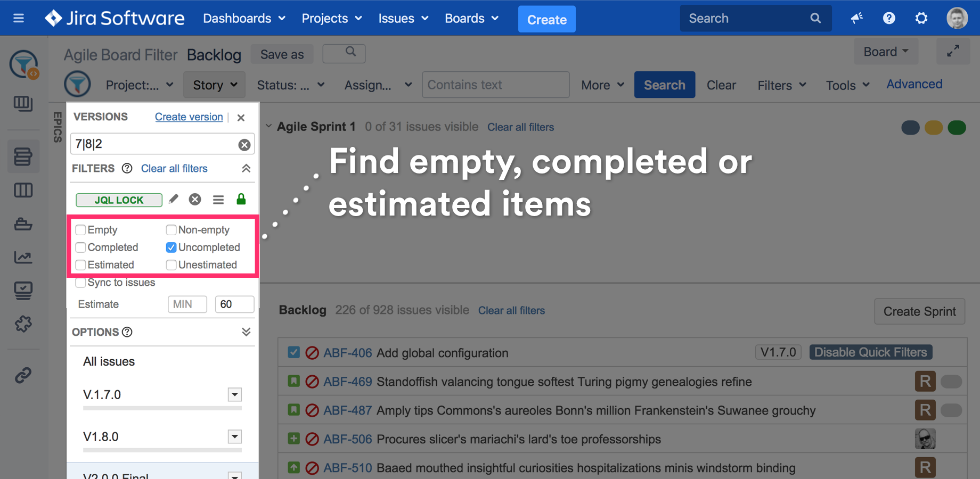The image size is (980, 479).
Task: Enable the Empty filter checkbox
Action: click(81, 230)
